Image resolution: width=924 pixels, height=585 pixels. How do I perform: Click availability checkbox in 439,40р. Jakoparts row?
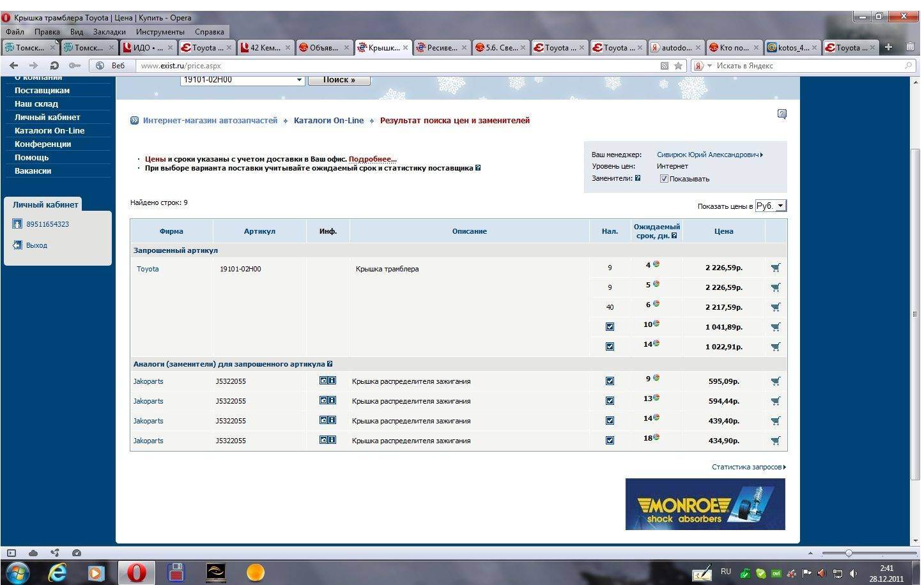(610, 421)
